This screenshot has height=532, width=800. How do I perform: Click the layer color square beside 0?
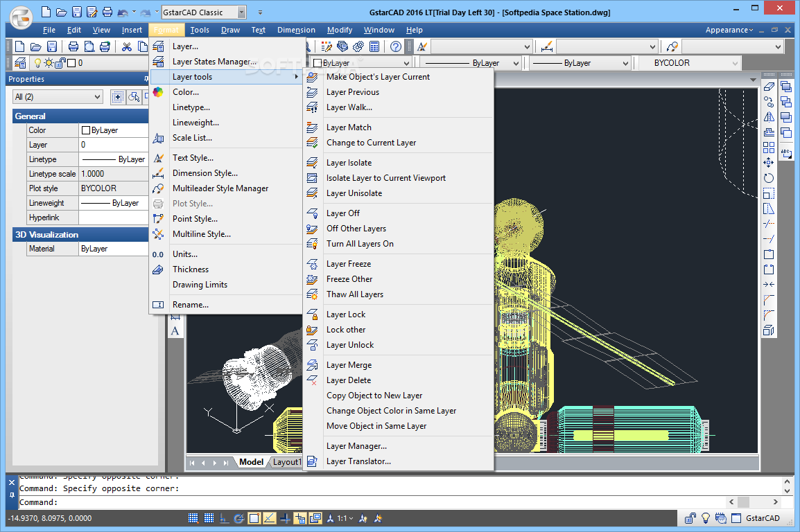click(x=71, y=63)
